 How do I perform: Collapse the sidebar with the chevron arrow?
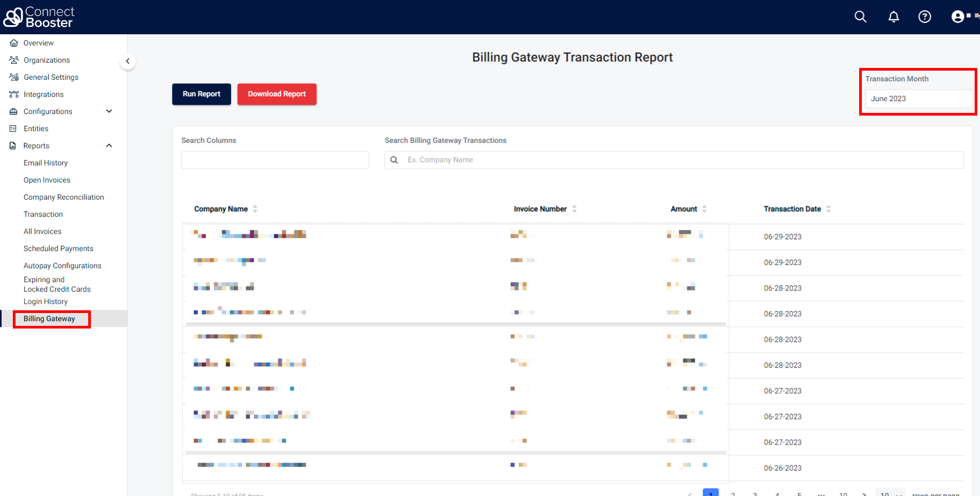pyautogui.click(x=128, y=61)
